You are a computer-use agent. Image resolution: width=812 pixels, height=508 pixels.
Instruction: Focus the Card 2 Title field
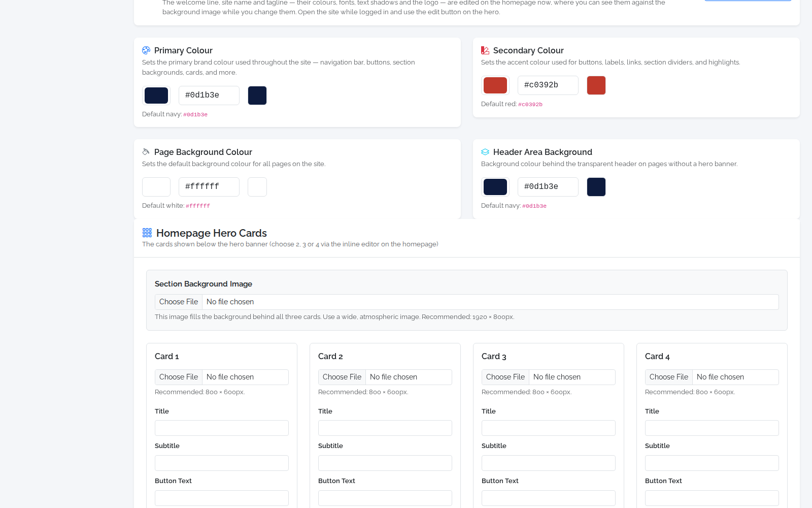point(385,428)
